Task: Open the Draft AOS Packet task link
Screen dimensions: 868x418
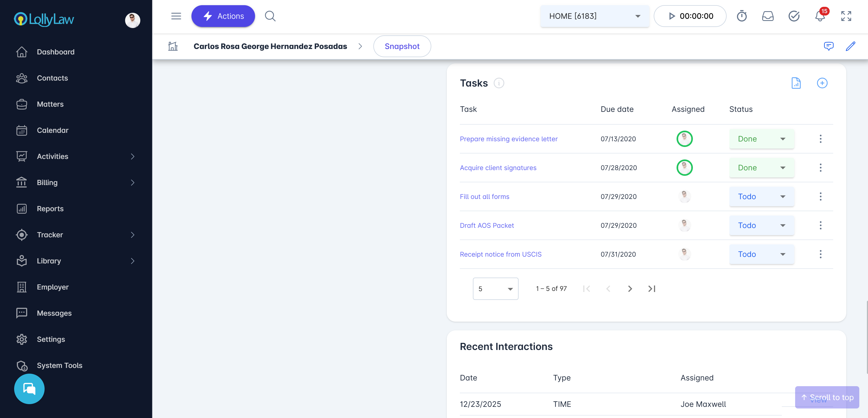Action: tap(486, 225)
